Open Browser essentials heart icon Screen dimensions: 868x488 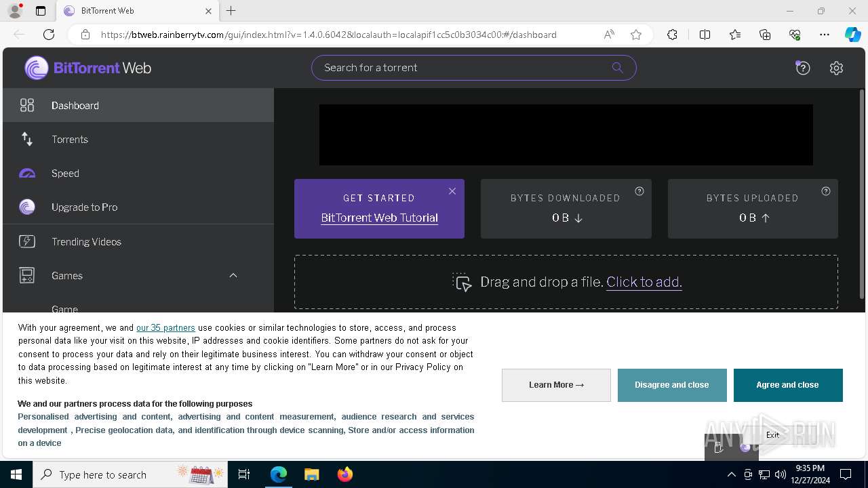pos(795,35)
